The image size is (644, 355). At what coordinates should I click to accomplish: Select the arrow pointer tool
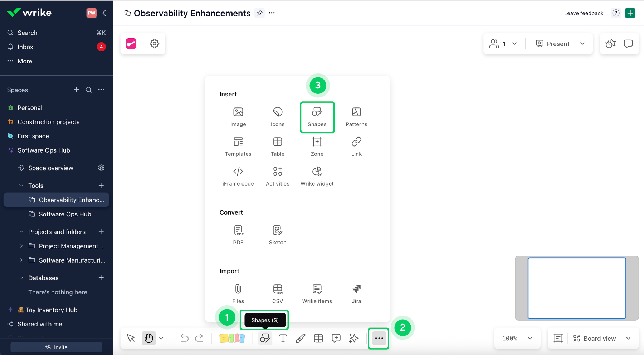pyautogui.click(x=131, y=338)
